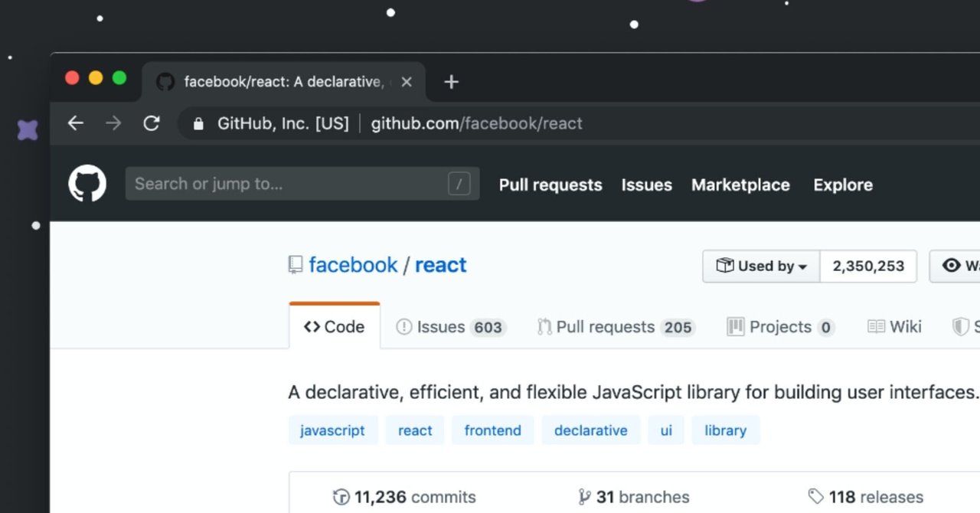Open the Marketplace menu item
The image size is (980, 513).
point(740,185)
